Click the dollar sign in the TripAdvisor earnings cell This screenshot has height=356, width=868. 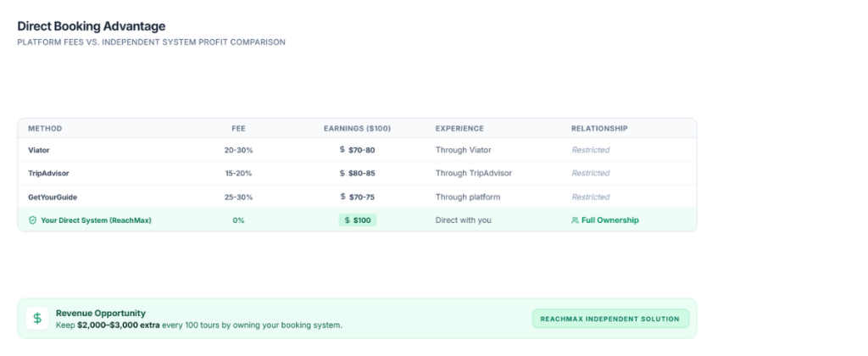pos(342,173)
